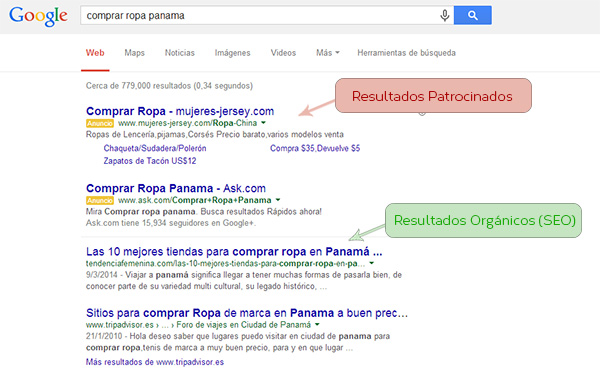Click the 9/3/2014 Viajar a panamá snippet
The width and height of the screenshot is (600, 375).
pyautogui.click(x=244, y=280)
